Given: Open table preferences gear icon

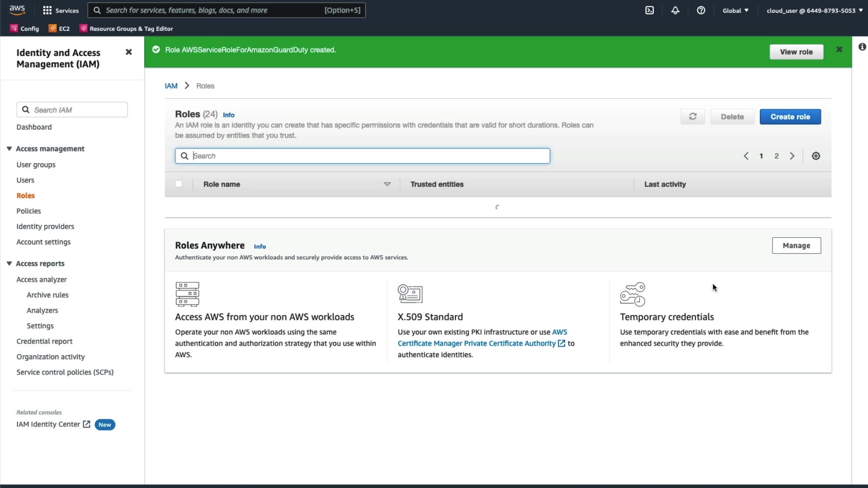Looking at the screenshot, I should click(816, 156).
